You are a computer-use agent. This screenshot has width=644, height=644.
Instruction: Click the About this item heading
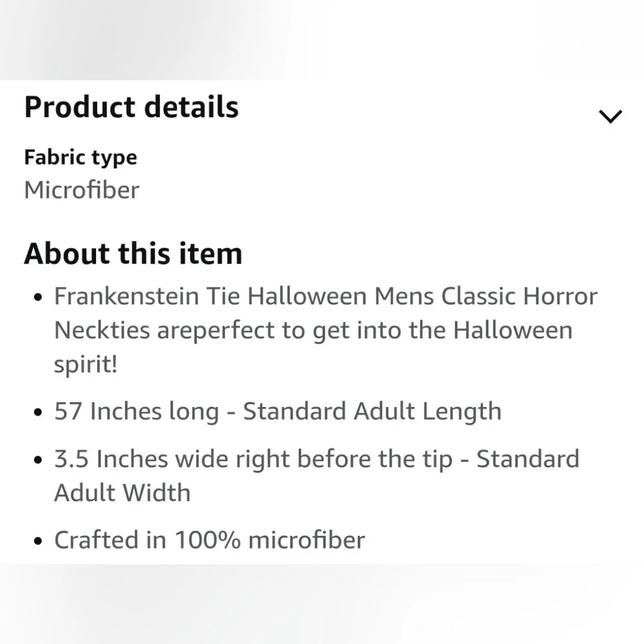(x=133, y=253)
